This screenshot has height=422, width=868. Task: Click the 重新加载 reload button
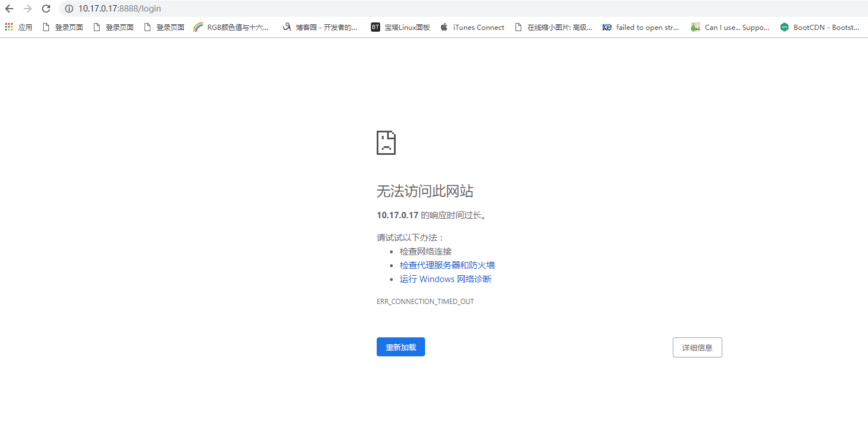tap(400, 347)
